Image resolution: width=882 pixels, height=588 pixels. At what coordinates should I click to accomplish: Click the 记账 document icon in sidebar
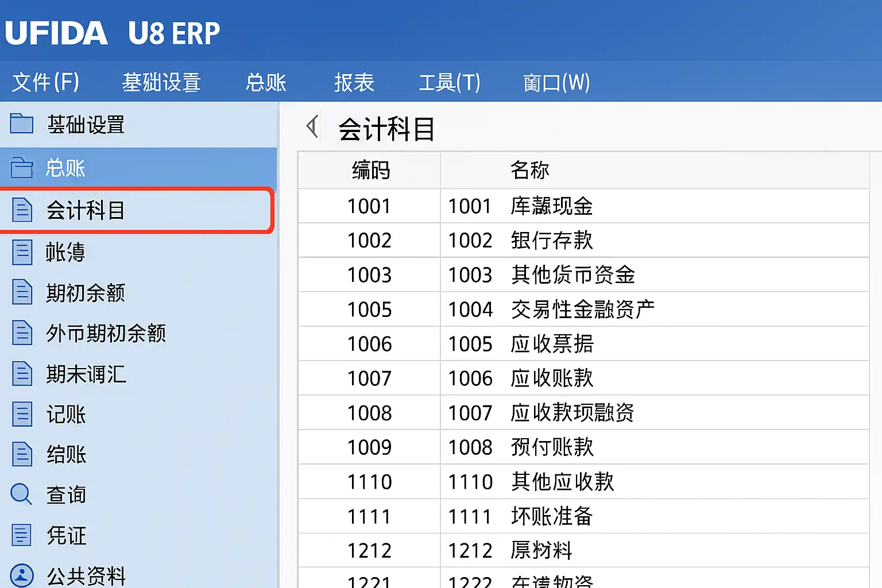[22, 414]
